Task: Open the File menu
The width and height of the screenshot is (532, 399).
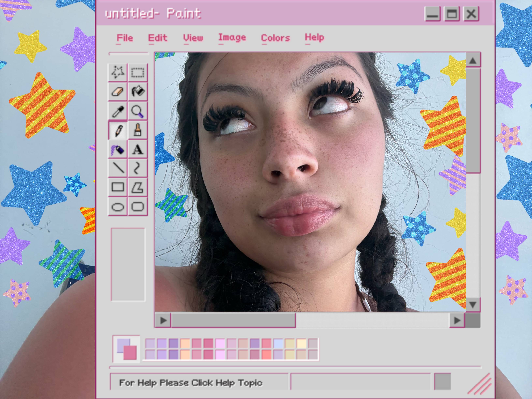Action: (x=125, y=38)
